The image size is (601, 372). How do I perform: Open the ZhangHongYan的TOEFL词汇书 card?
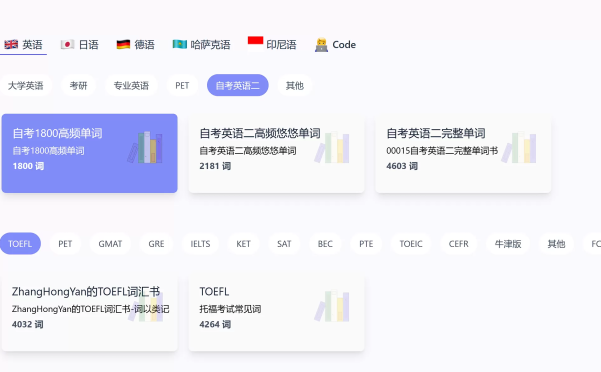pos(90,311)
